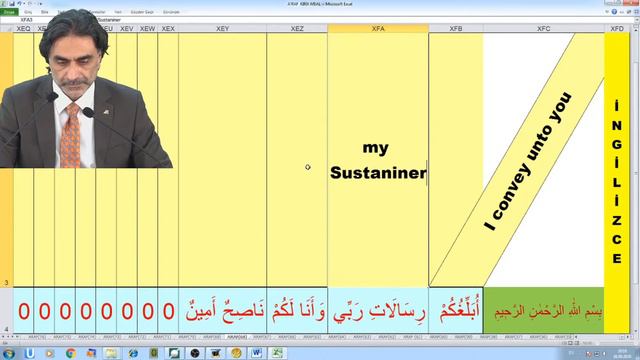Open the Excel Help question mark icon

pos(614,12)
